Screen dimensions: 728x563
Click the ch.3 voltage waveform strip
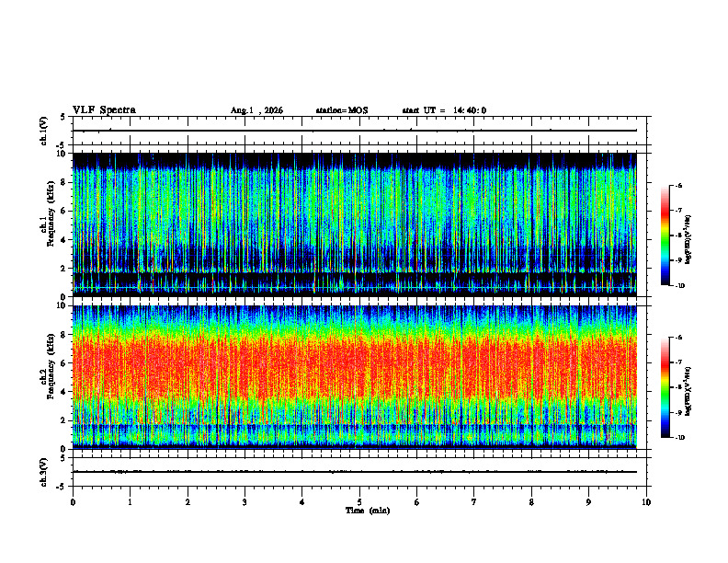(x=361, y=472)
